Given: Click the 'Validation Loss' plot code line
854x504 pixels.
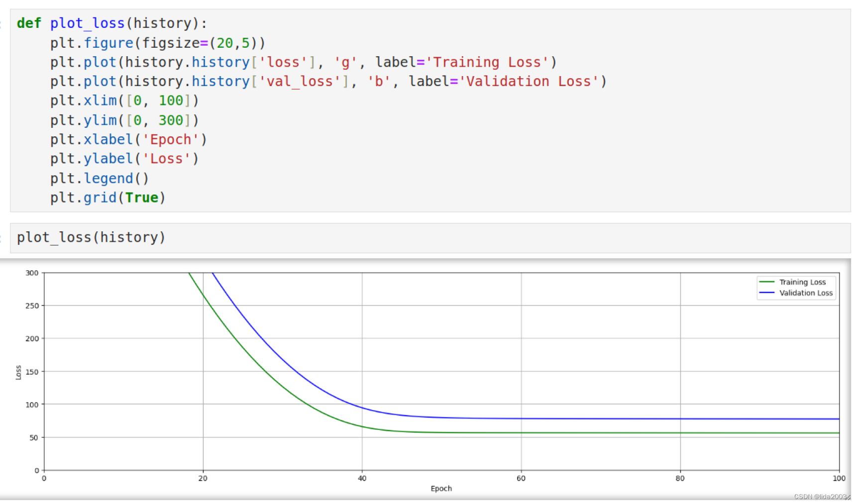Looking at the screenshot, I should pos(328,82).
